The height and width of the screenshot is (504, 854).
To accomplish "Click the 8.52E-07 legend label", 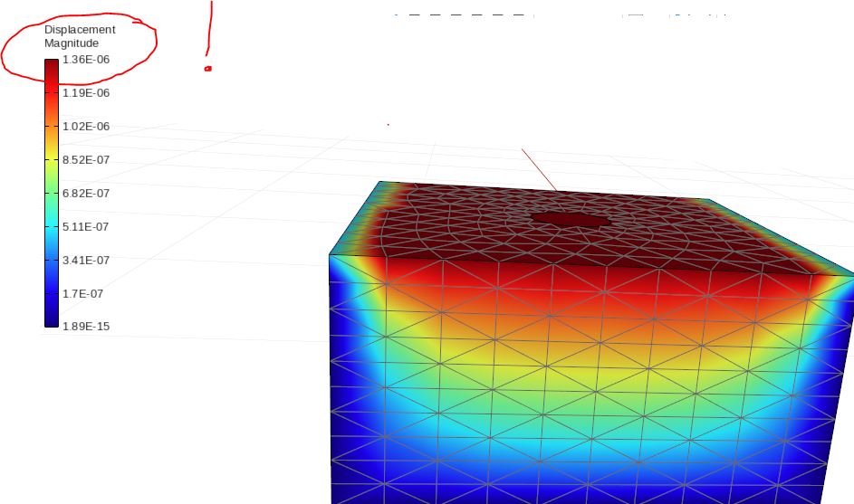I will (86, 160).
